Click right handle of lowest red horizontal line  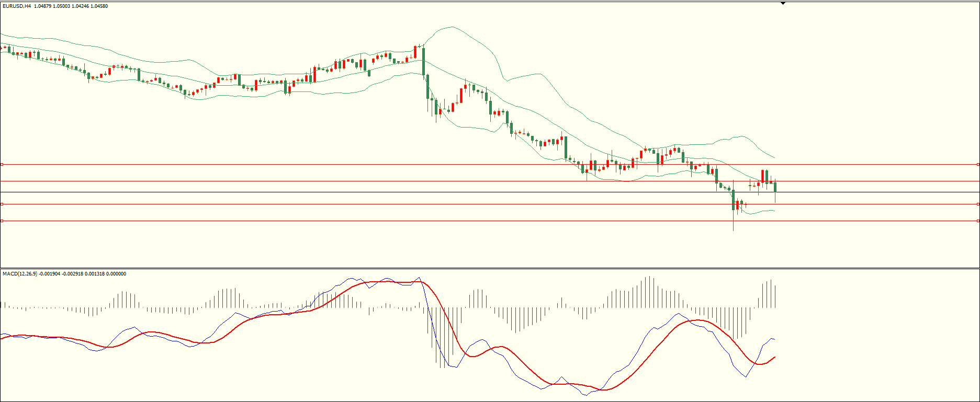[x=978, y=221]
